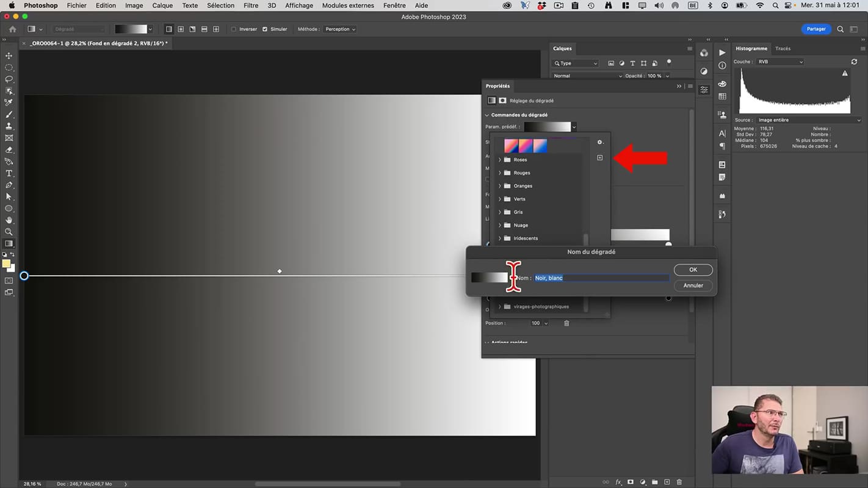Expand the Oranges gradient folder
Screen dimensions: 868x488
(500, 186)
